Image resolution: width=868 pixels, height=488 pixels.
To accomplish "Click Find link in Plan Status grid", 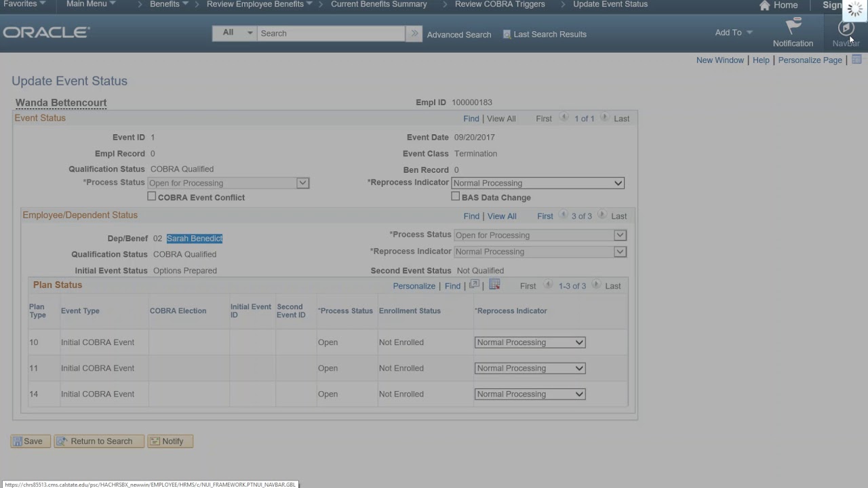I will pos(452,286).
